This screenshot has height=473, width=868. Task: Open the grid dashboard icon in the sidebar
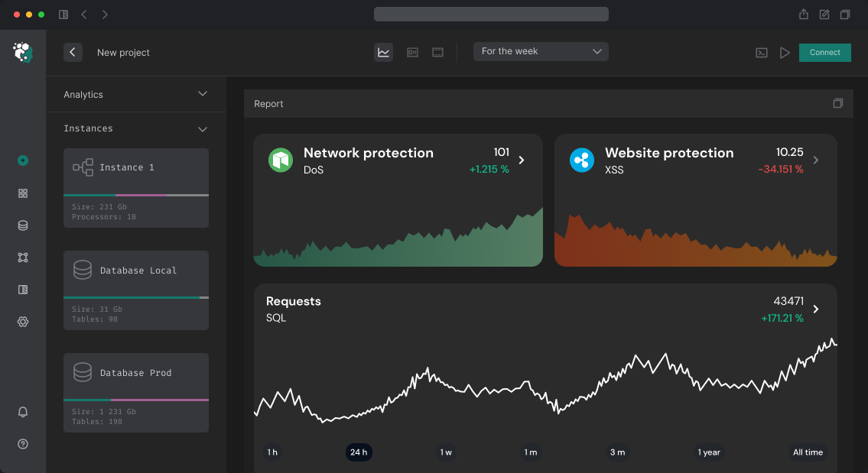[23, 193]
